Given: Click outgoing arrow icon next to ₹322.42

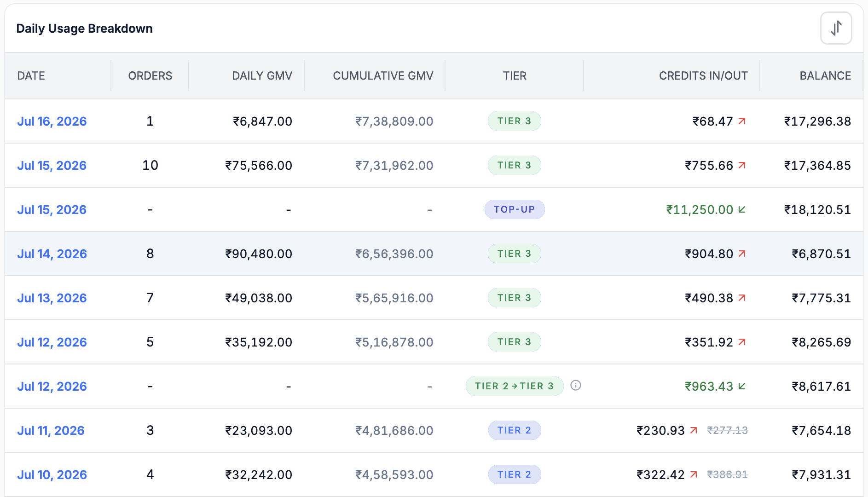Looking at the screenshot, I should pyautogui.click(x=694, y=475).
